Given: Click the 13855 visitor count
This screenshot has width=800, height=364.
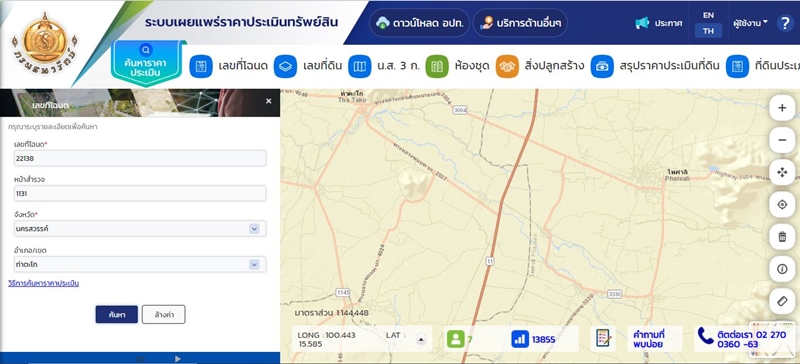Looking at the screenshot, I should coord(543,339).
